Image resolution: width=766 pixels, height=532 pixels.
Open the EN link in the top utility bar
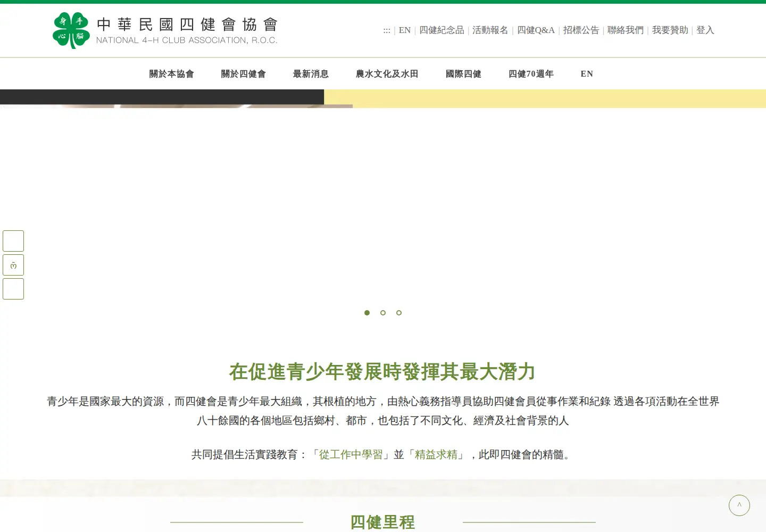[405, 30]
